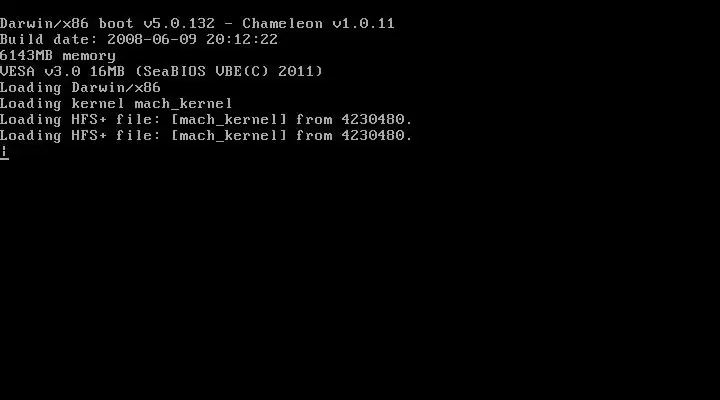Screen dimensions: 720x400
Task: Click the time '20:12:22' text
Action: pyautogui.click(x=242, y=39)
